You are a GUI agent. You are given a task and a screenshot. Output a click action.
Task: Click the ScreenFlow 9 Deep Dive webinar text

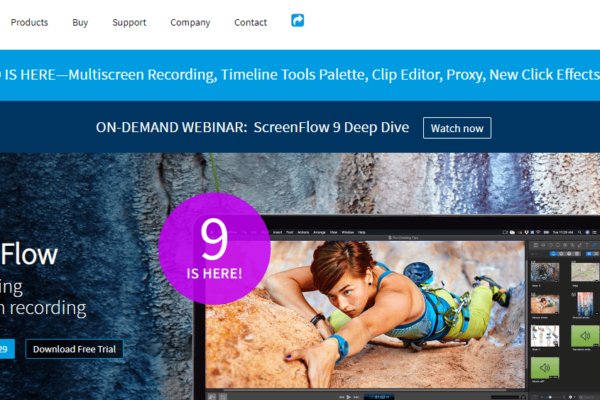331,127
